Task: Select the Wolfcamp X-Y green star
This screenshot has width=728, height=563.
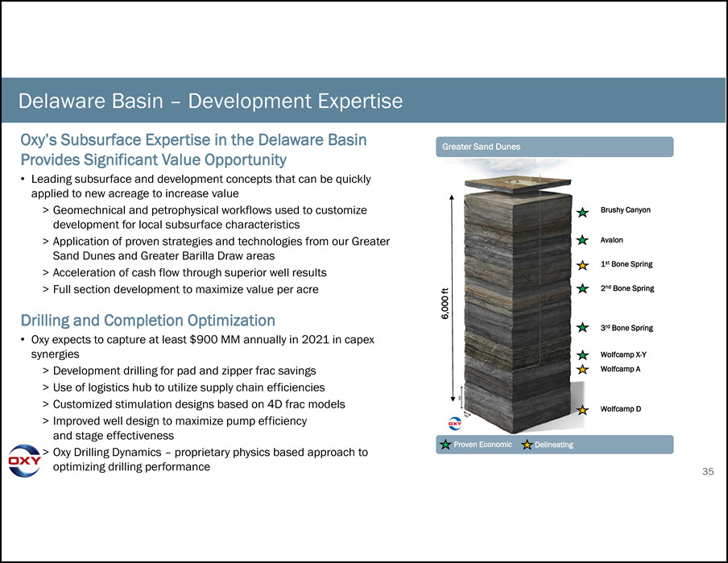Action: [583, 354]
